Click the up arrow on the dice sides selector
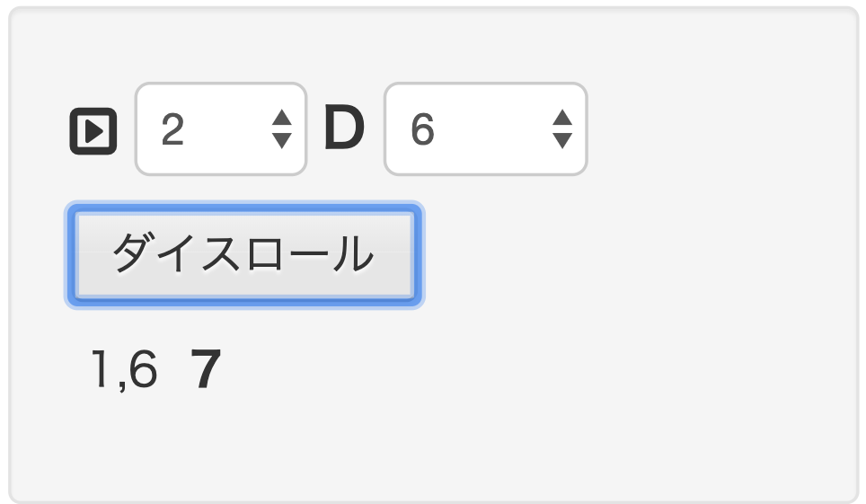This screenshot has width=866, height=504. click(562, 119)
